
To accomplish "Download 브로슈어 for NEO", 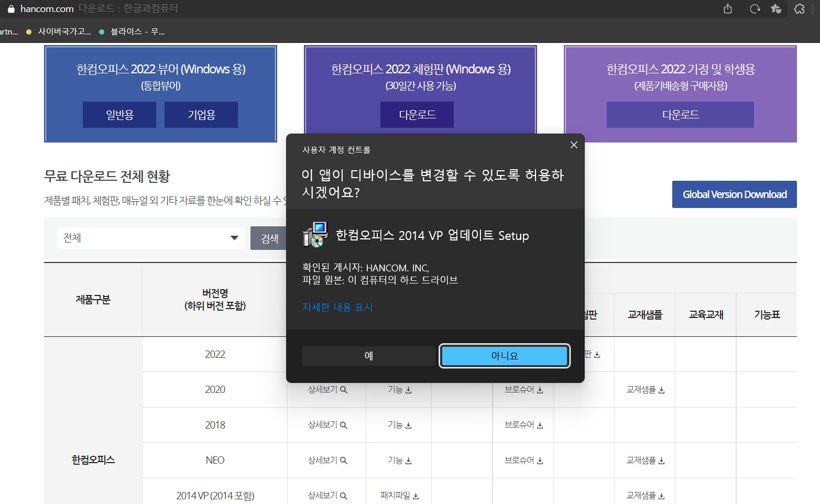I will pyautogui.click(x=524, y=461).
